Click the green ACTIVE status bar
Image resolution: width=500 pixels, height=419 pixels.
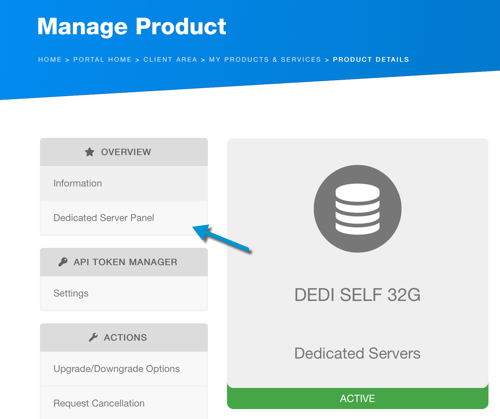[358, 398]
